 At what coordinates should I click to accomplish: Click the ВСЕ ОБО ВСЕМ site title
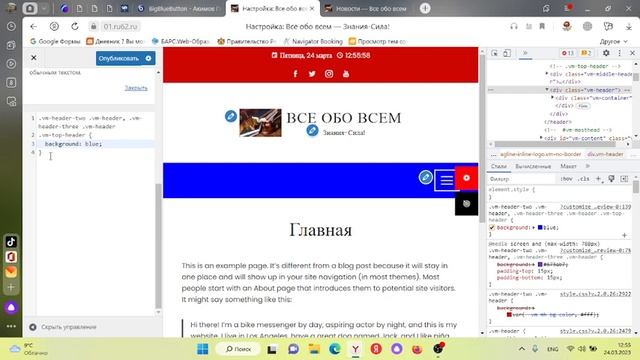pyautogui.click(x=344, y=118)
